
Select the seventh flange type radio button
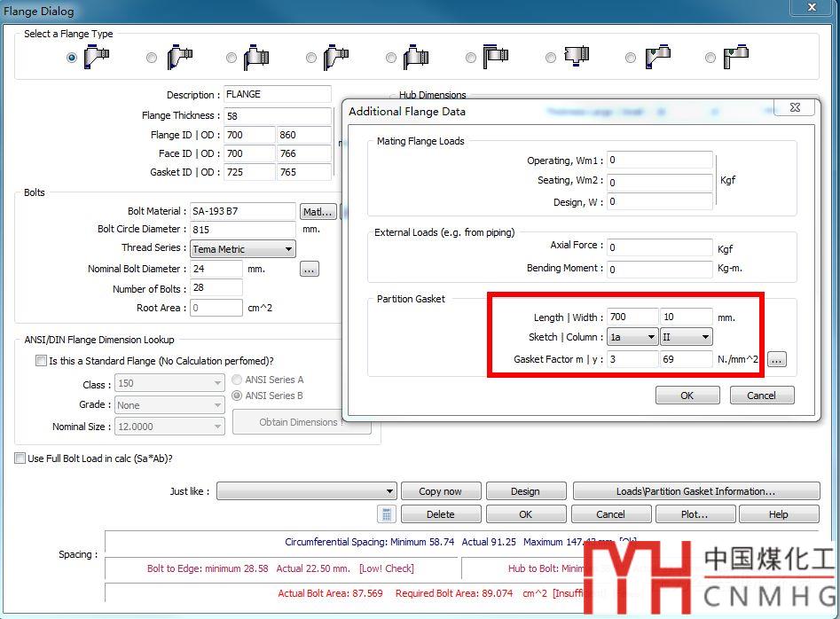[x=551, y=58]
